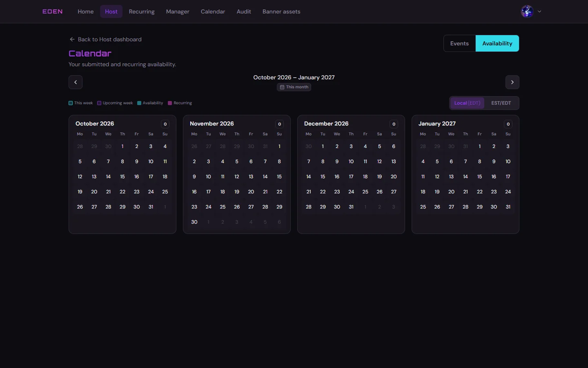Screen dimensions: 588x368
Task: Click the November 2026 month title
Action: tap(212, 123)
